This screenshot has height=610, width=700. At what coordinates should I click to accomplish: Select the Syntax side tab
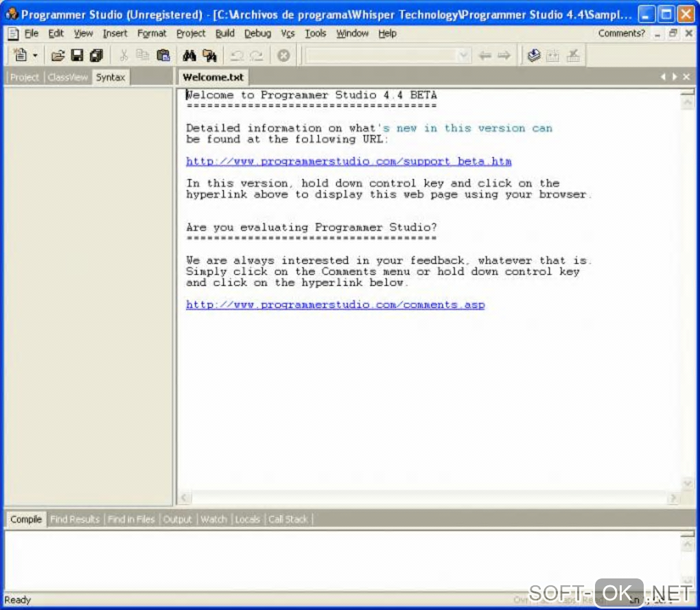coord(110,77)
